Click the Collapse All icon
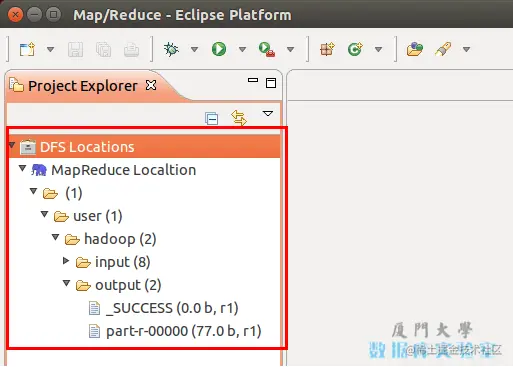 tap(212, 118)
